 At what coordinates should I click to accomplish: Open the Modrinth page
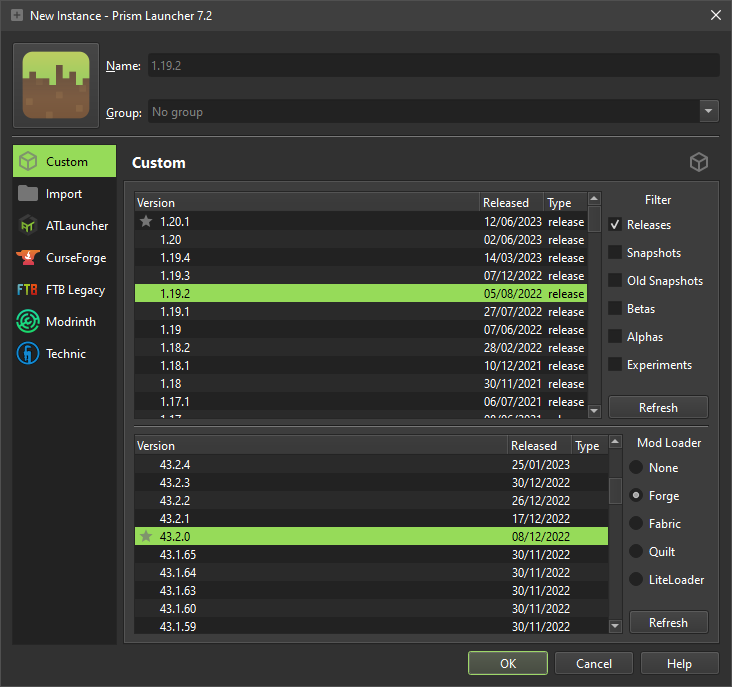pyautogui.click(x=64, y=322)
